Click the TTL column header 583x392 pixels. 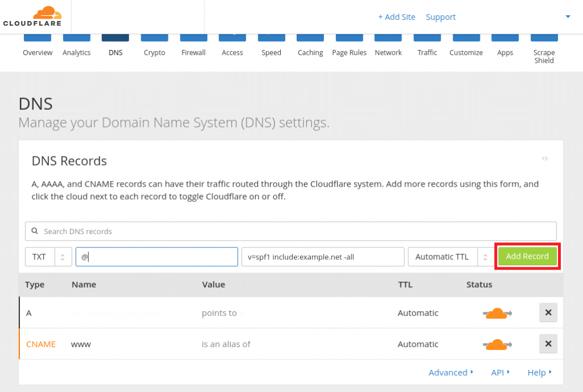[x=405, y=284]
